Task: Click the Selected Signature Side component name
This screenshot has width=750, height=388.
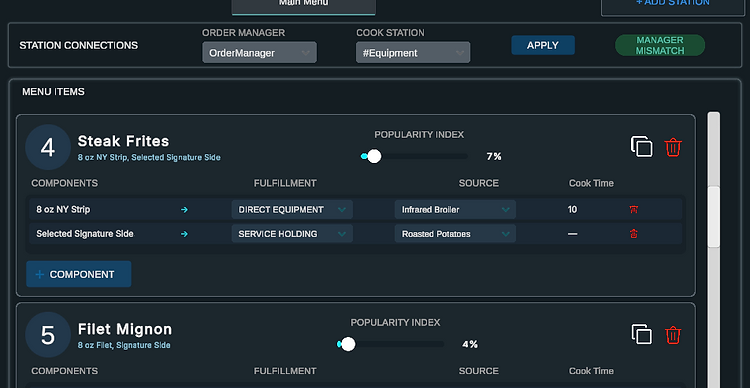Action: (x=85, y=234)
